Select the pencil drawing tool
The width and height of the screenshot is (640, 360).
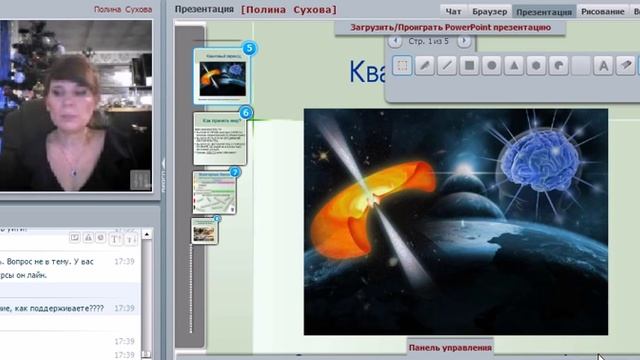coord(425,65)
